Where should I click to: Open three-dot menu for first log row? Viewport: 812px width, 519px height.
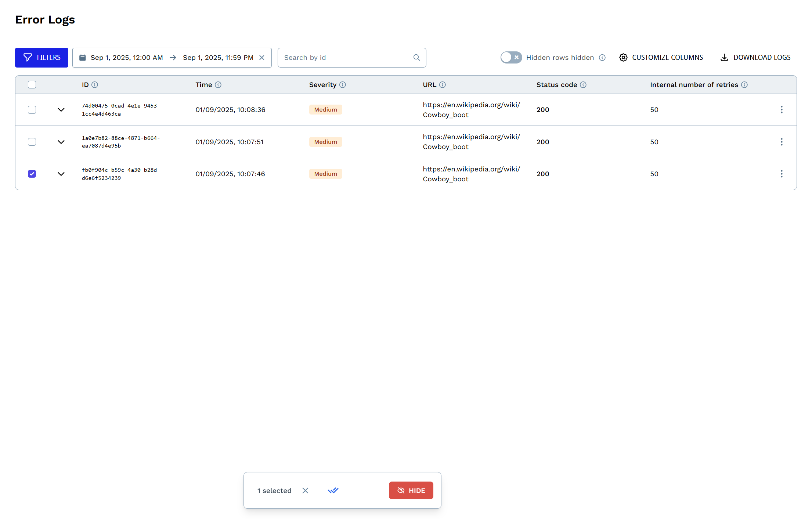point(781,110)
